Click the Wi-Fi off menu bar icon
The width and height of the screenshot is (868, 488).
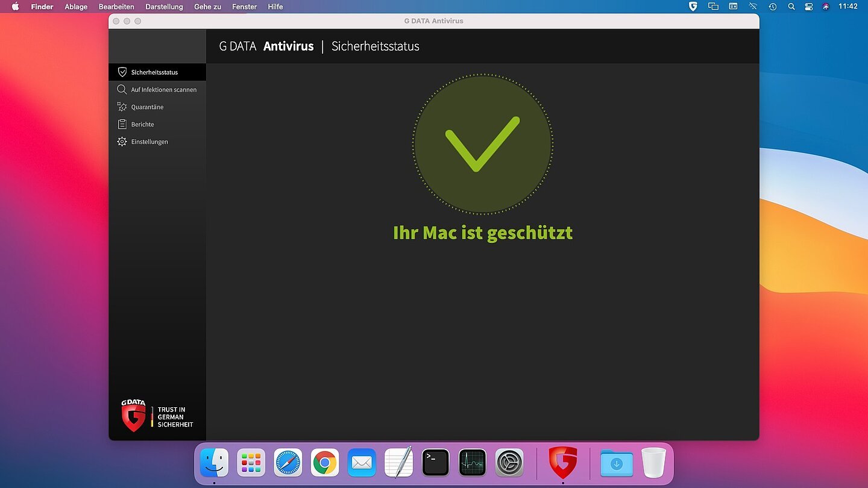tap(753, 7)
